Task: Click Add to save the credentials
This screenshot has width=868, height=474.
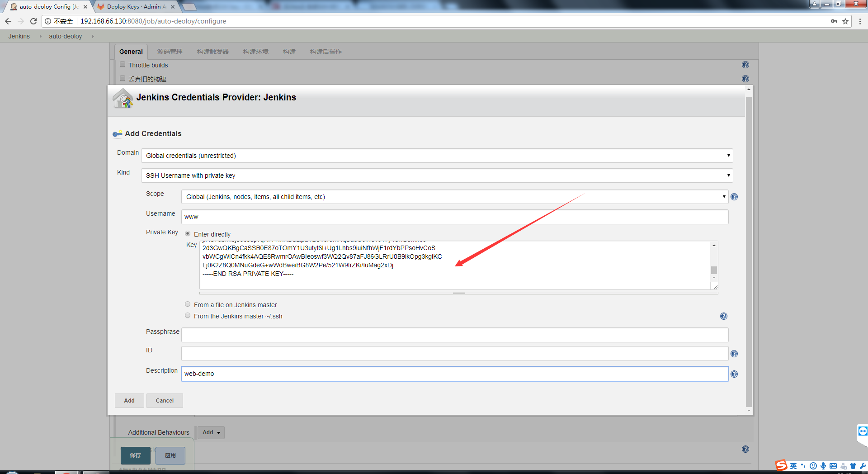Action: pyautogui.click(x=129, y=401)
